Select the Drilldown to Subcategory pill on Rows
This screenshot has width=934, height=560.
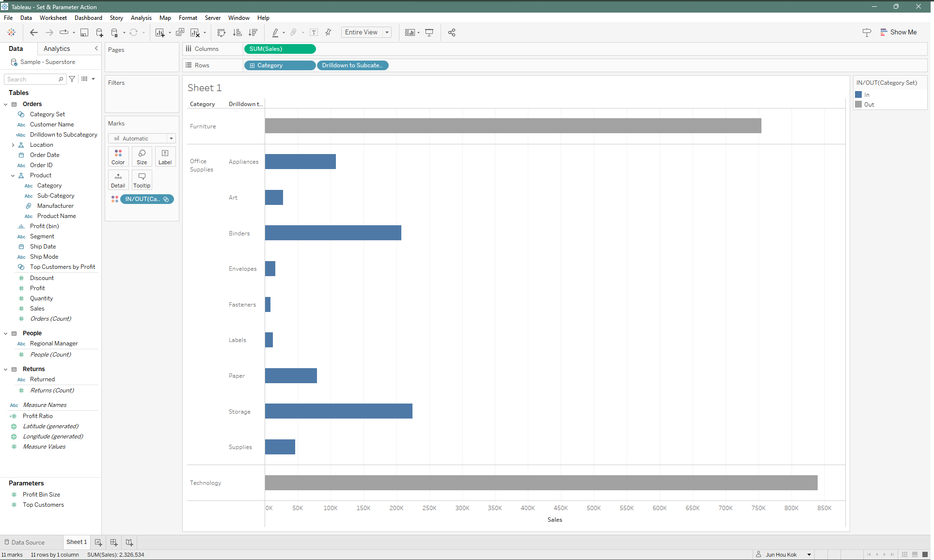353,65
